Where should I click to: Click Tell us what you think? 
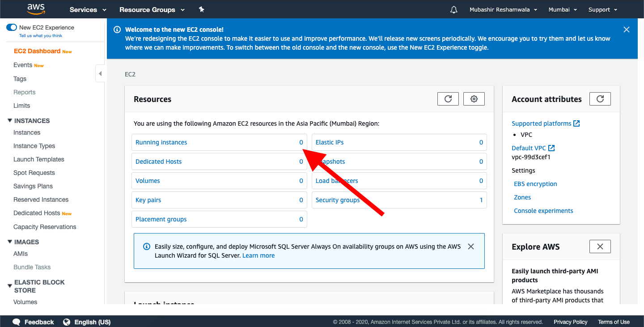41,36
